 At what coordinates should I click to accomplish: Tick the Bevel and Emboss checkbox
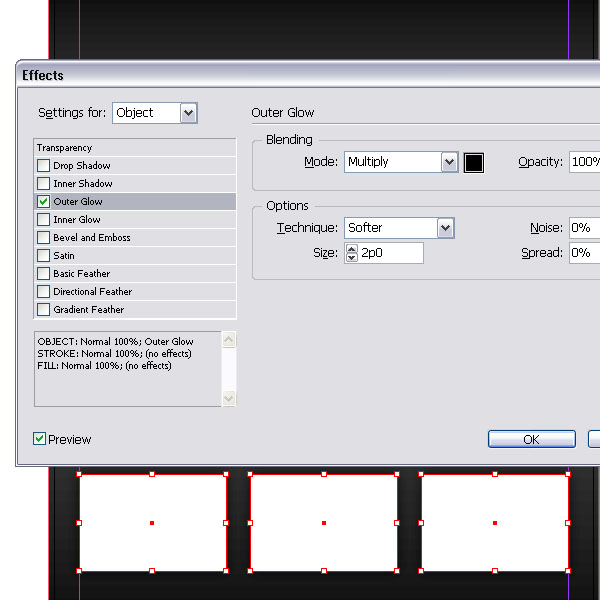pyautogui.click(x=43, y=238)
